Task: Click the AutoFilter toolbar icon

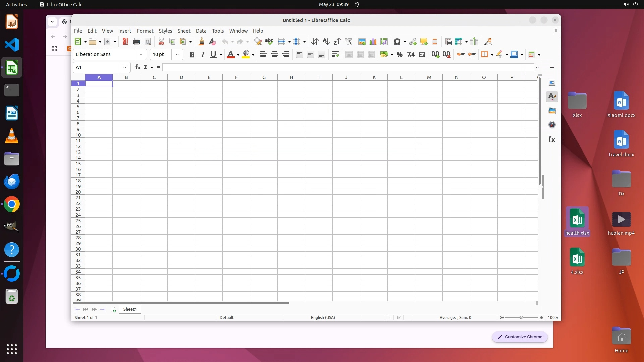Action: coord(348,42)
